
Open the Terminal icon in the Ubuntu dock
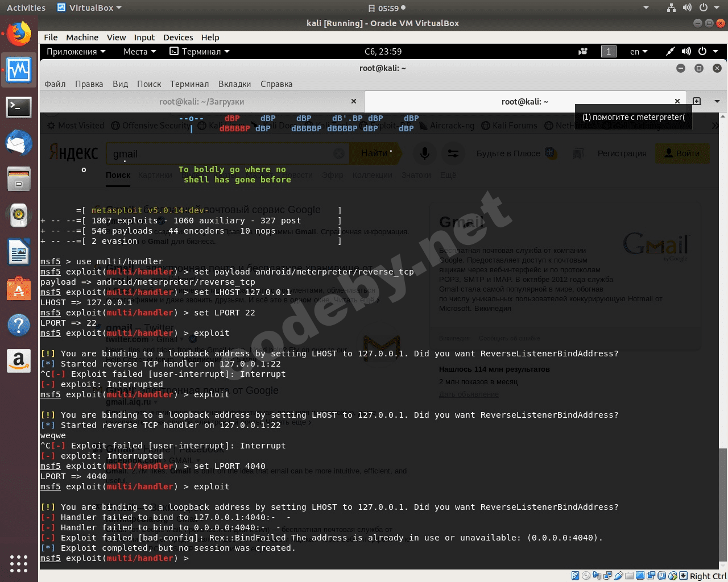(x=19, y=106)
